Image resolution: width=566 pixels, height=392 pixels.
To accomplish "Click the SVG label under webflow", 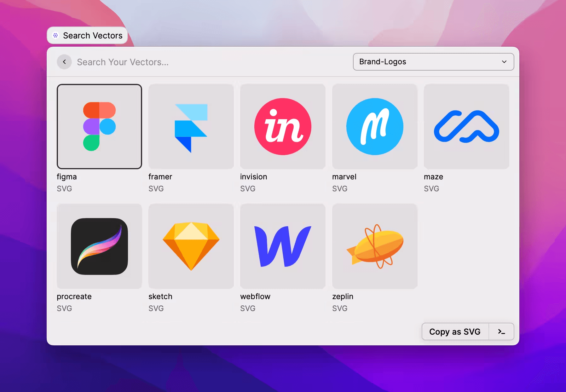I will [248, 308].
